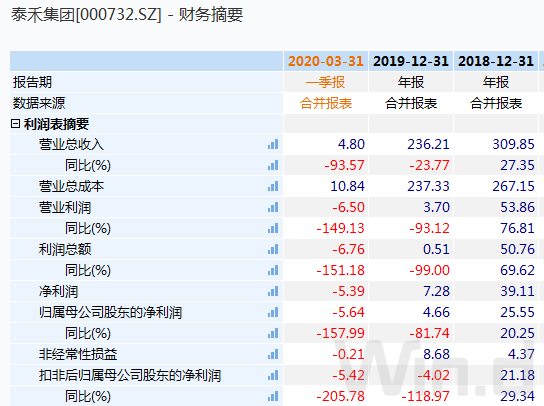544x406 pixels.
Task: Select the 报告期 row label
Action: pyautogui.click(x=32, y=82)
